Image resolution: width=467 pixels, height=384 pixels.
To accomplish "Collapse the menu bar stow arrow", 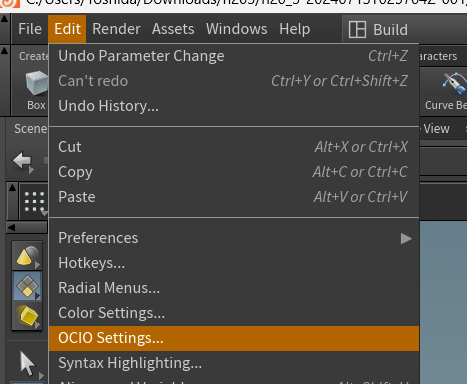I will pos(4,19).
